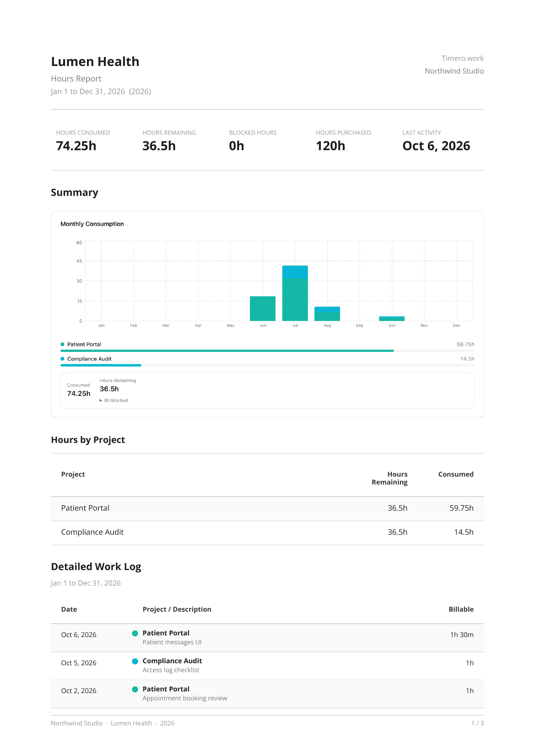Click the Oct bar in the Monthly Consumption chart
The image size is (535, 756).
pyautogui.click(x=392, y=319)
